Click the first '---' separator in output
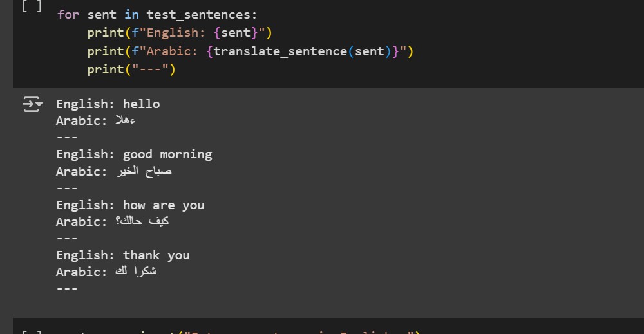Screen dimensions: 644x334 click(x=67, y=138)
